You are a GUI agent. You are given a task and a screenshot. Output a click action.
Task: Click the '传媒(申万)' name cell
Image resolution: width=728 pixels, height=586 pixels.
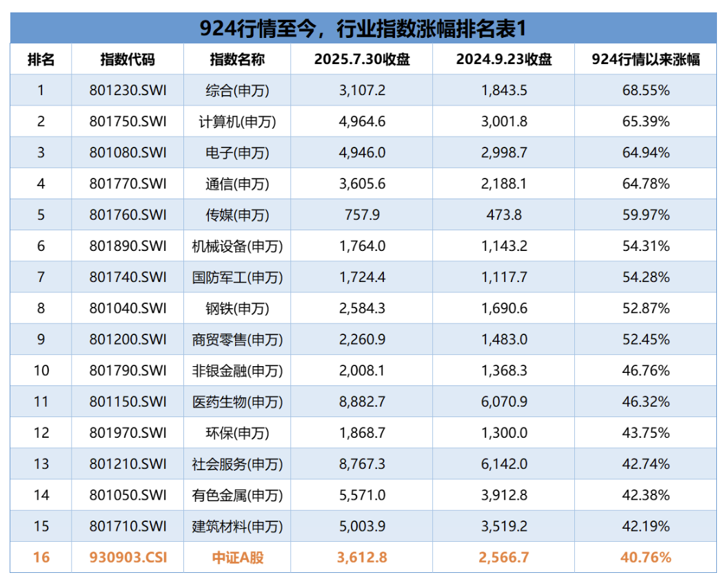pyautogui.click(x=237, y=215)
